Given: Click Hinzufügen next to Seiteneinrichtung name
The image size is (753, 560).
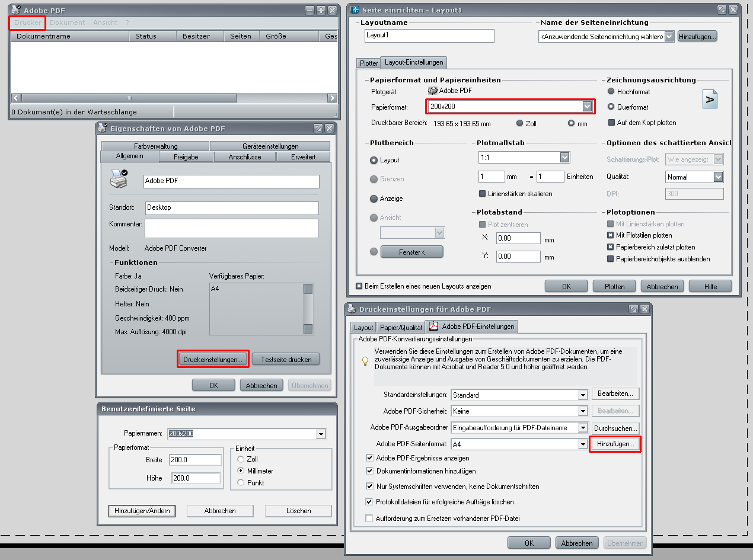Looking at the screenshot, I should tap(697, 37).
